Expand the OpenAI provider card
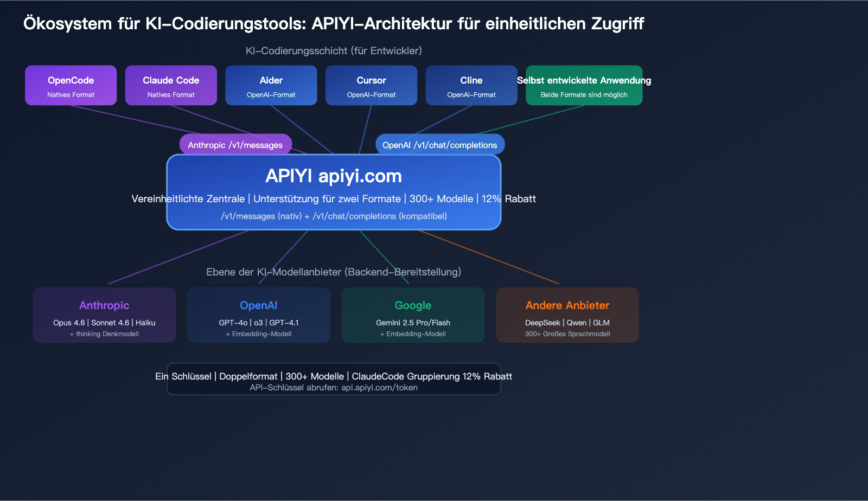Image resolution: width=868 pixels, height=501 pixels. pyautogui.click(x=259, y=315)
